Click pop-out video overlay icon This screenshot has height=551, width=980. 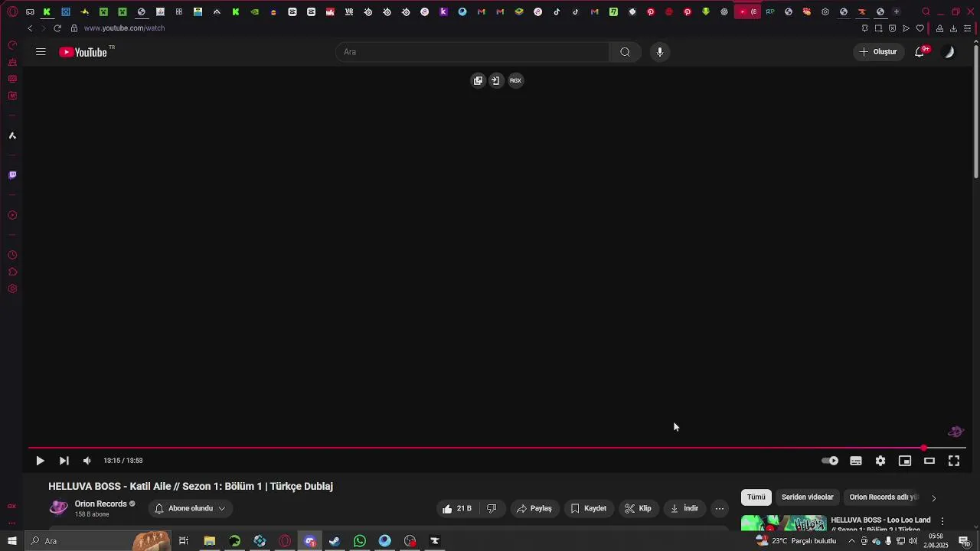(479, 80)
